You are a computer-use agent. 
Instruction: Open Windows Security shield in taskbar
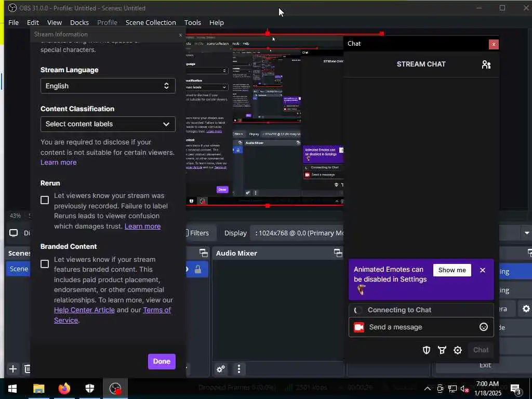pyautogui.click(x=89, y=389)
